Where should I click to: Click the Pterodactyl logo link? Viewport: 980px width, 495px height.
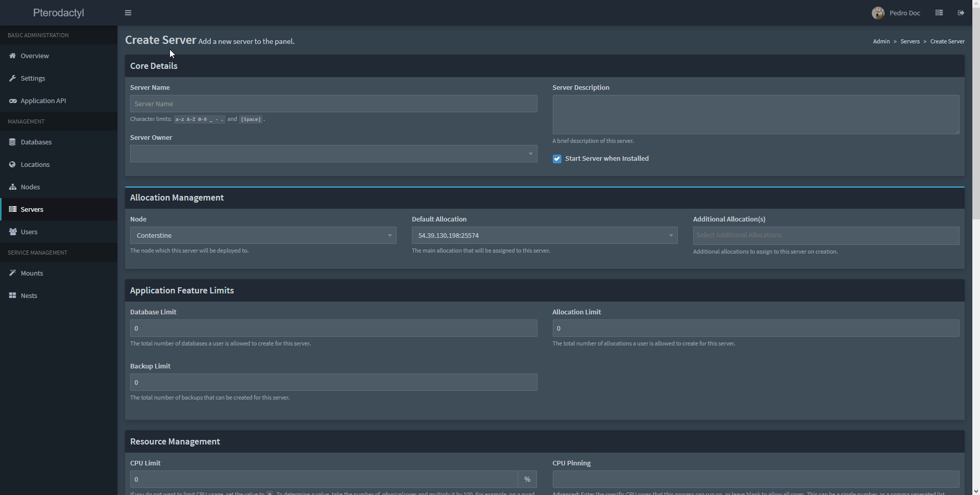(x=59, y=13)
